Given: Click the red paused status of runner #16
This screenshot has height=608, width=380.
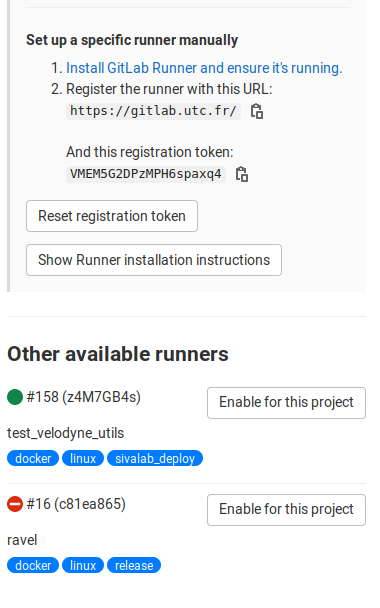Looking at the screenshot, I should [15, 504].
